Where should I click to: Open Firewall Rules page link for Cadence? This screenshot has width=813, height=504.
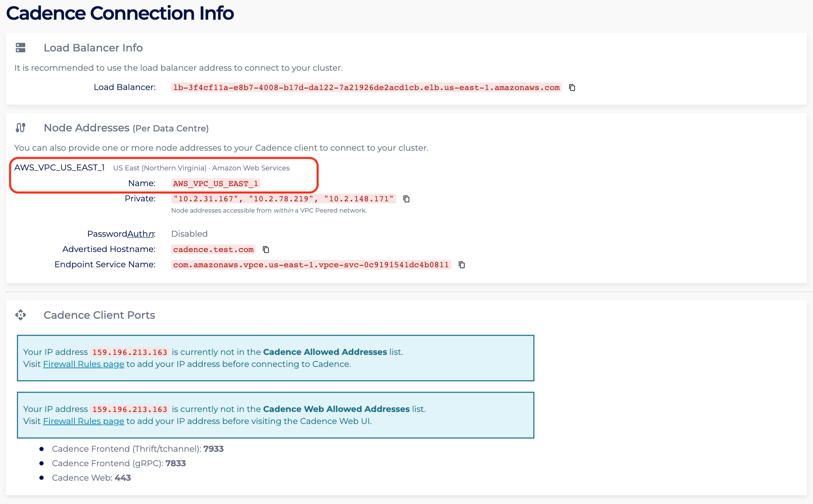pyautogui.click(x=84, y=364)
